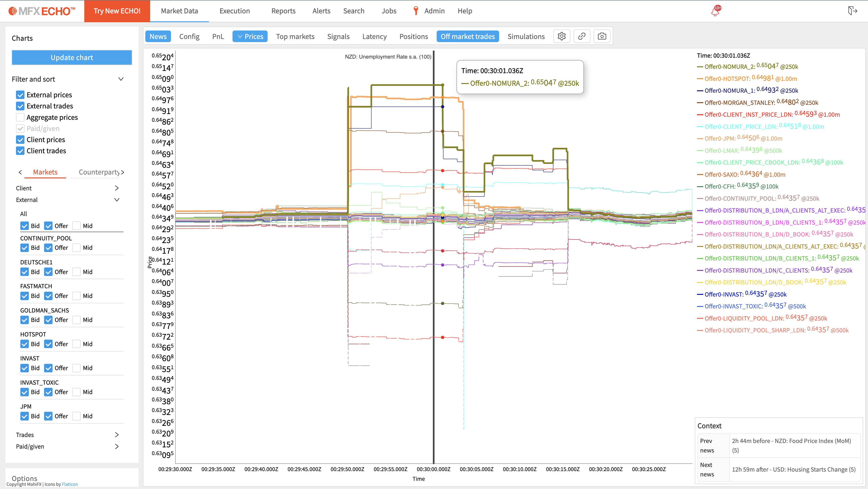
Task: Uncheck External prices
Action: pyautogui.click(x=20, y=95)
